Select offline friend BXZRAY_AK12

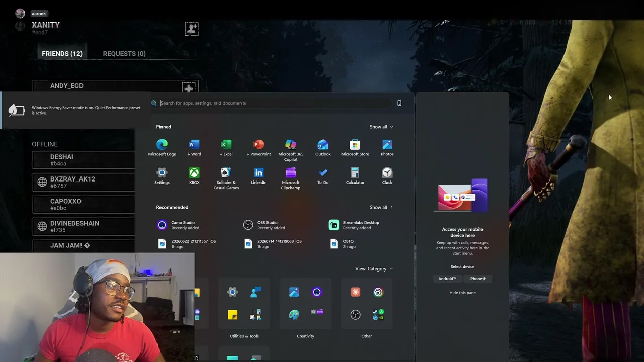[x=84, y=182]
